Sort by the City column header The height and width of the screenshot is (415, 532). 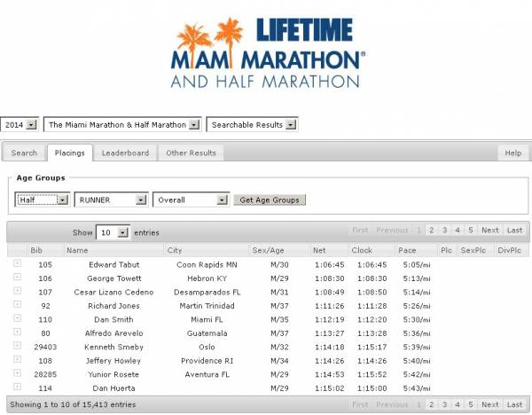pos(207,250)
